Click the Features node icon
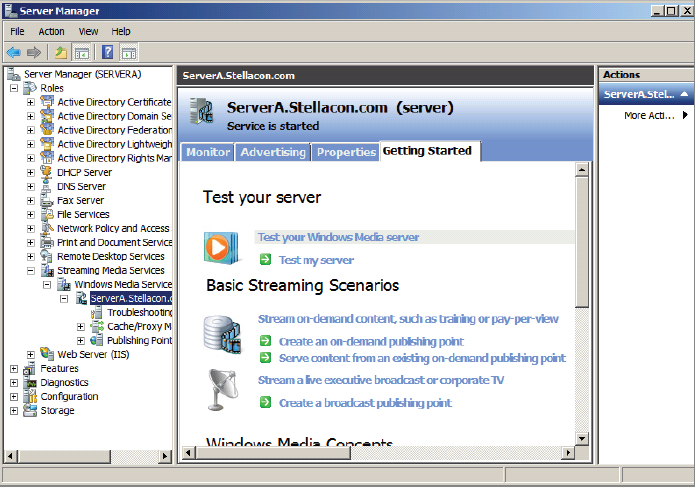This screenshot has width=695, height=487. pyautogui.click(x=30, y=368)
